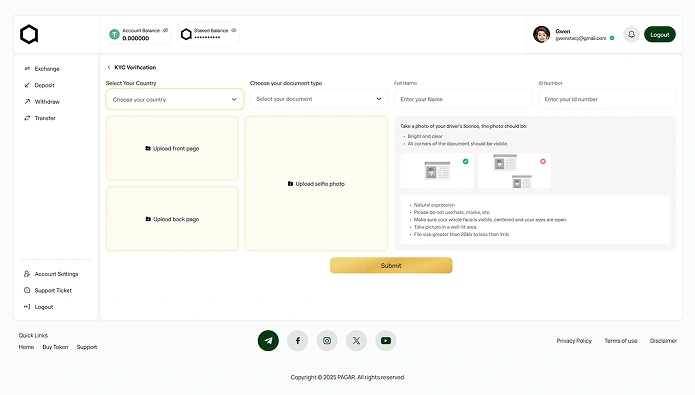Go back using the KYC Verification chevron
Image resolution: width=695 pixels, height=395 pixels.
(109, 67)
